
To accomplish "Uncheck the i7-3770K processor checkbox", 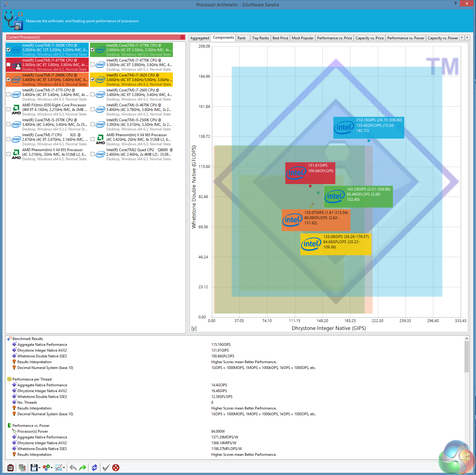I will coord(93,50).
